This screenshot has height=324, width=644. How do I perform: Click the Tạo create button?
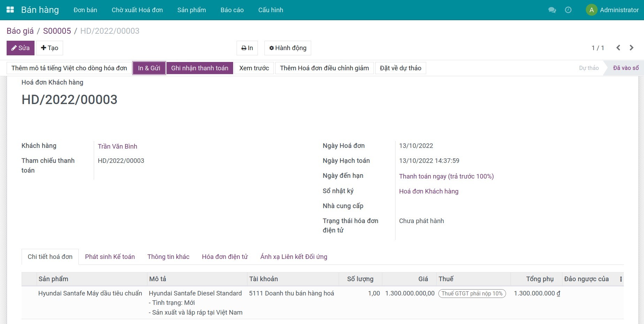(x=49, y=48)
